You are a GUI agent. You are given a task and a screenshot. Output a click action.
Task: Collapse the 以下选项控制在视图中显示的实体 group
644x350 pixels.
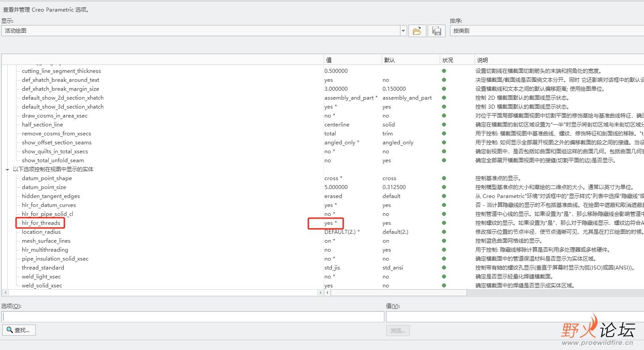pyautogui.click(x=7, y=169)
